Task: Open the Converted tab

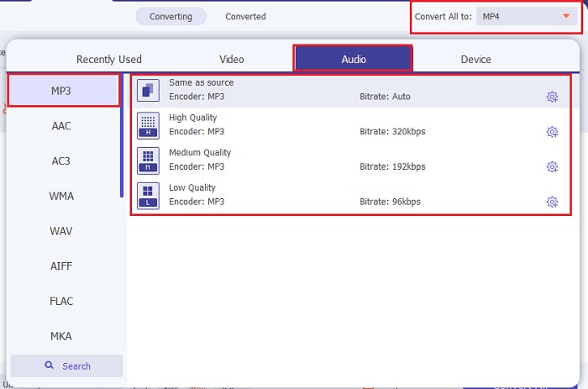Action: point(245,17)
